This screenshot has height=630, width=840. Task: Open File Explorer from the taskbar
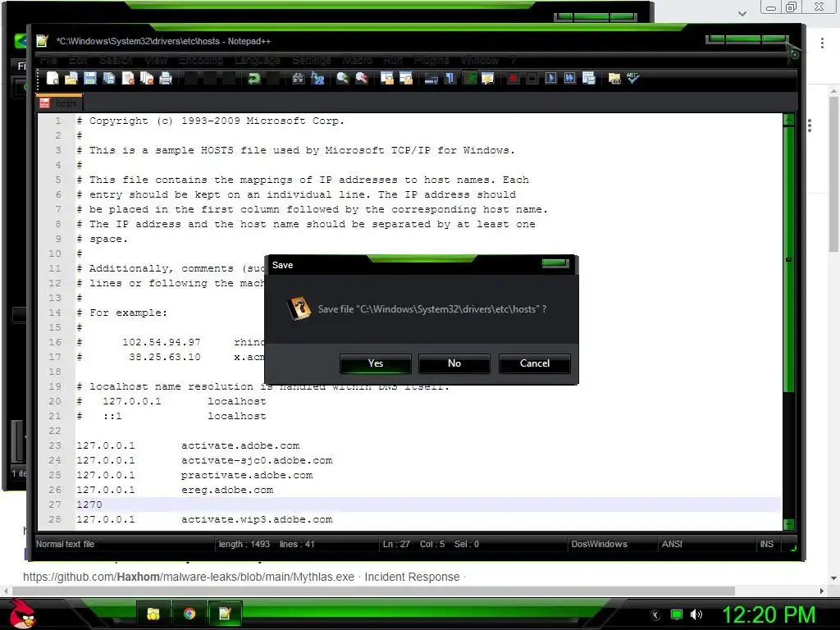(x=153, y=614)
